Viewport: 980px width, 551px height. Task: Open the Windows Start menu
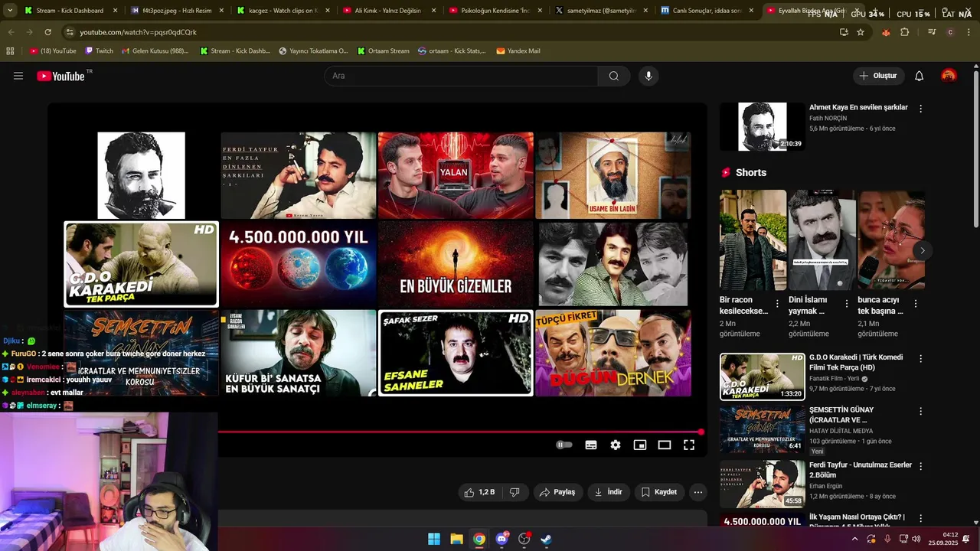tap(434, 539)
